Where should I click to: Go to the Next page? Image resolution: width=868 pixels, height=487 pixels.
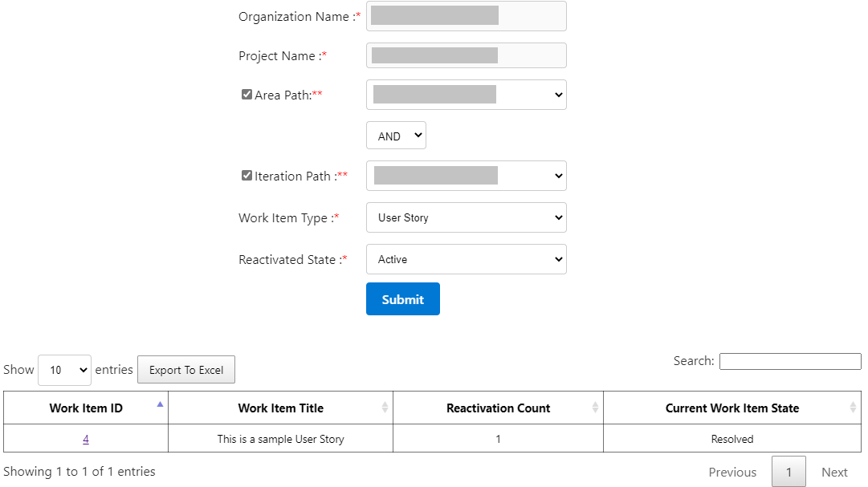(x=834, y=472)
